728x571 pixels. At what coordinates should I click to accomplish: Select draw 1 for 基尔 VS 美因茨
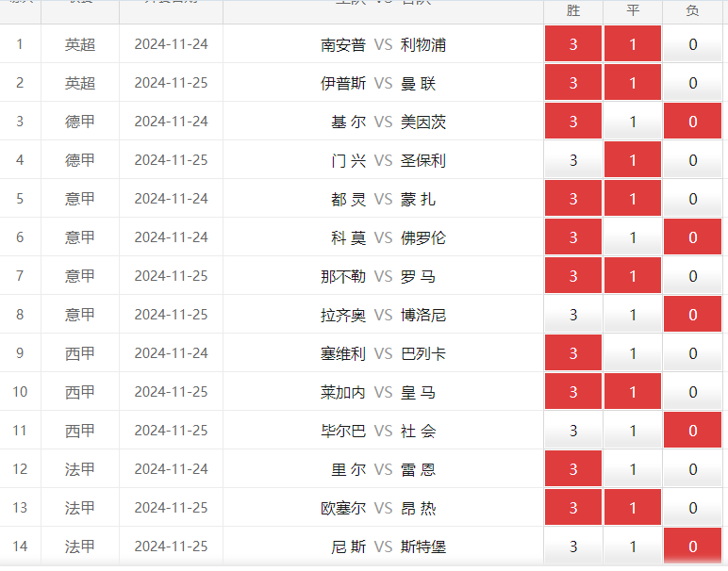pos(633,121)
